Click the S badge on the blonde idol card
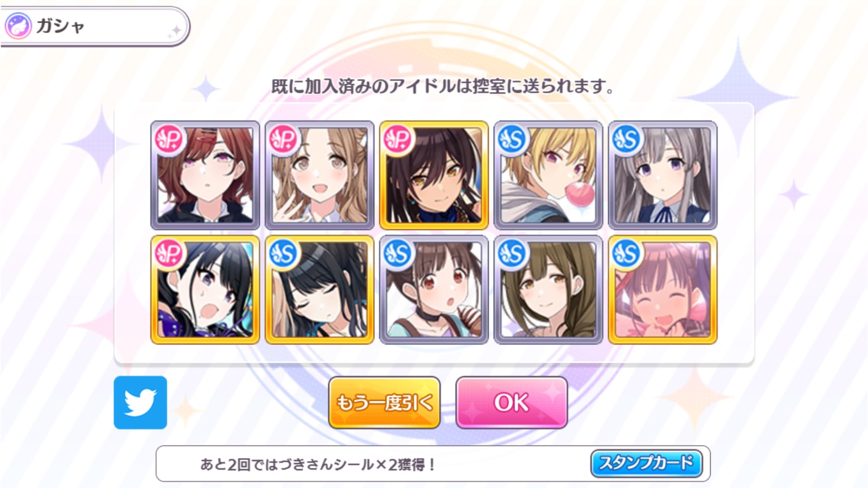Image resolution: width=868 pixels, height=488 pixels. coord(513,140)
